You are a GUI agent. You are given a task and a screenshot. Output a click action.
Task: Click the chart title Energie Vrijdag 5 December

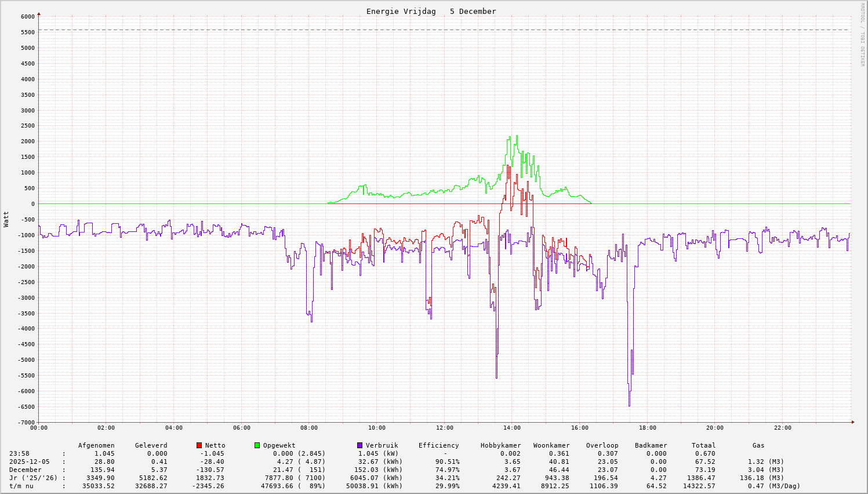tap(431, 12)
